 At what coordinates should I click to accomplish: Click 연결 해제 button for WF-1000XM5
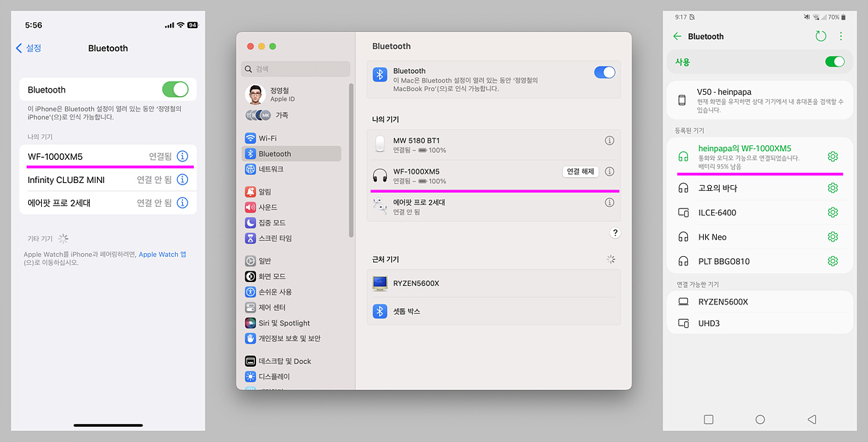point(580,171)
